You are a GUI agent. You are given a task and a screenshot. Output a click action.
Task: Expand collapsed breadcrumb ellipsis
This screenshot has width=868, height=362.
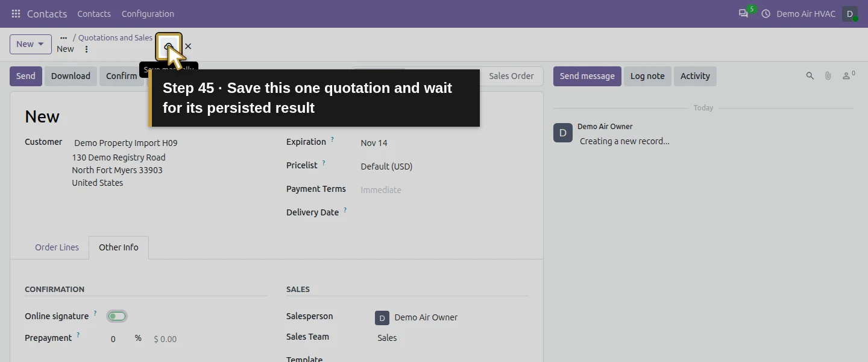tap(63, 37)
